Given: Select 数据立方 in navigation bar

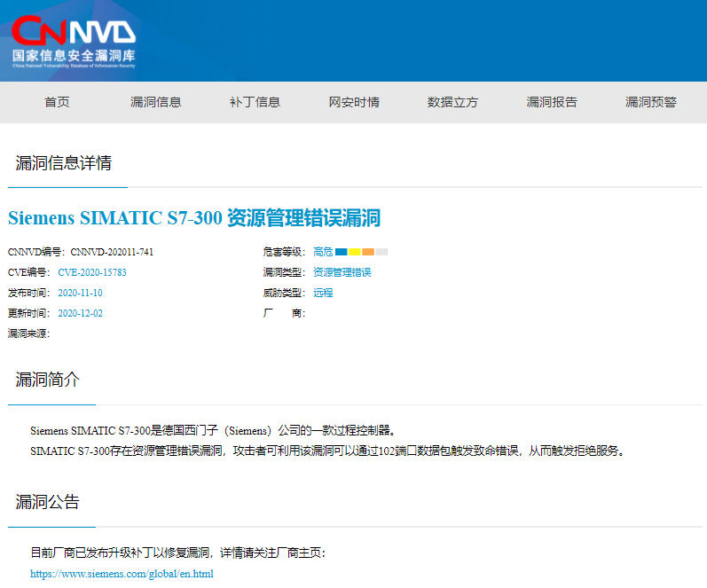Looking at the screenshot, I should [x=452, y=102].
